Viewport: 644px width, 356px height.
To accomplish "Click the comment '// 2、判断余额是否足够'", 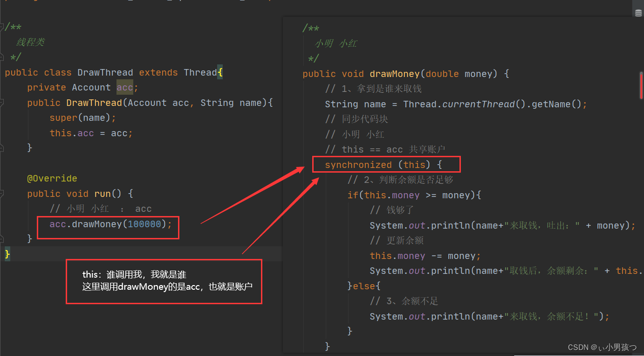I will click(400, 180).
